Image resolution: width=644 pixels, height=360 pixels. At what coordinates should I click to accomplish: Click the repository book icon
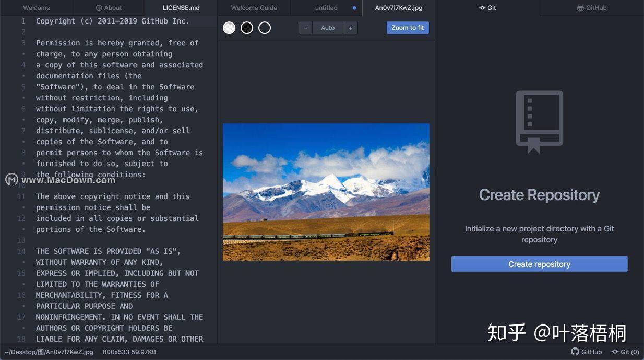pyautogui.click(x=539, y=122)
